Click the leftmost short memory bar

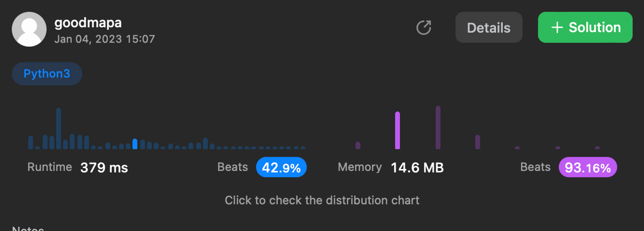[x=358, y=145]
